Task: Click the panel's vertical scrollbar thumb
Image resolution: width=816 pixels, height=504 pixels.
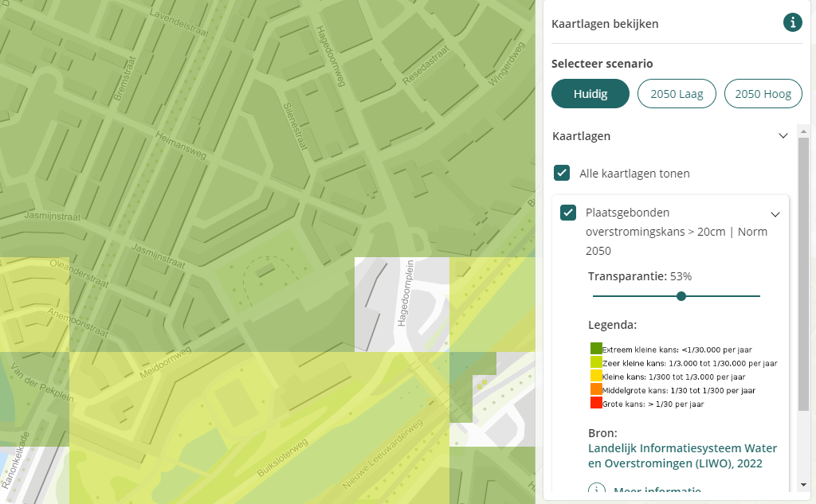Action: coord(803,274)
